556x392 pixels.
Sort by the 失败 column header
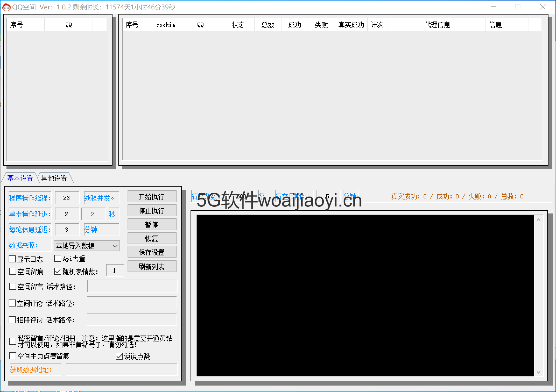point(322,25)
